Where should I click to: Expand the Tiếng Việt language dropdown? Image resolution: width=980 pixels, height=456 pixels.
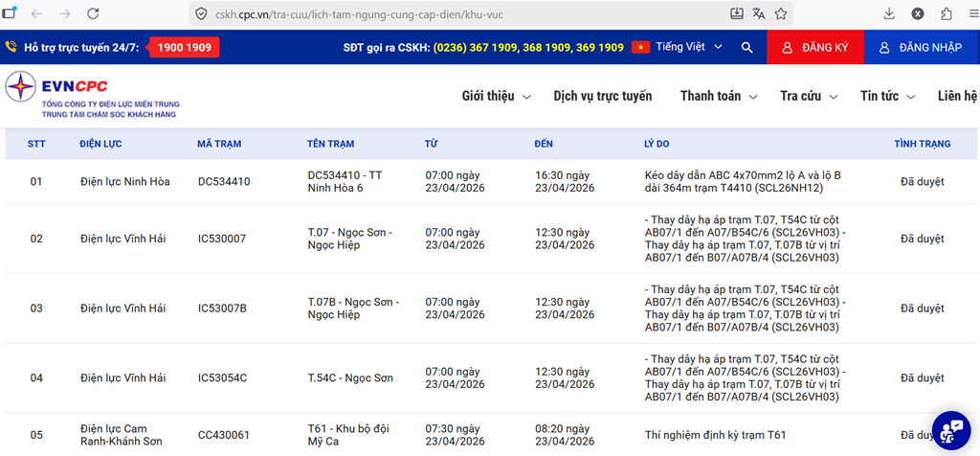[x=681, y=47]
